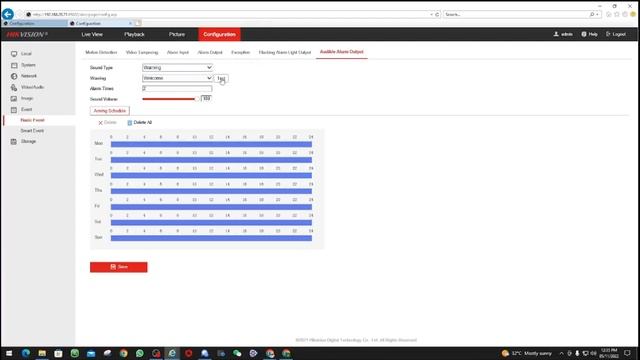This screenshot has width=640, height=360.
Task: Select Friday schedule bar
Action: [211, 207]
